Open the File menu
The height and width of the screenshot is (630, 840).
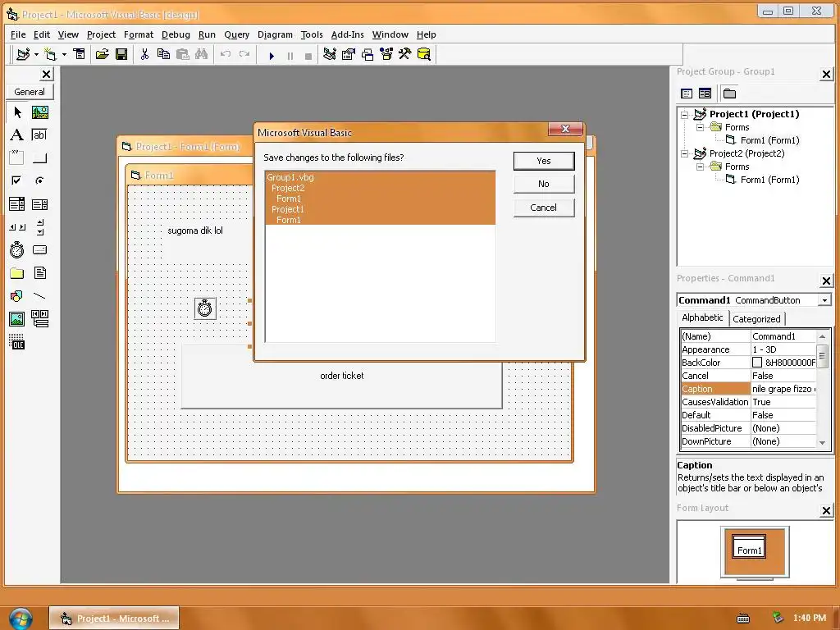[18, 34]
